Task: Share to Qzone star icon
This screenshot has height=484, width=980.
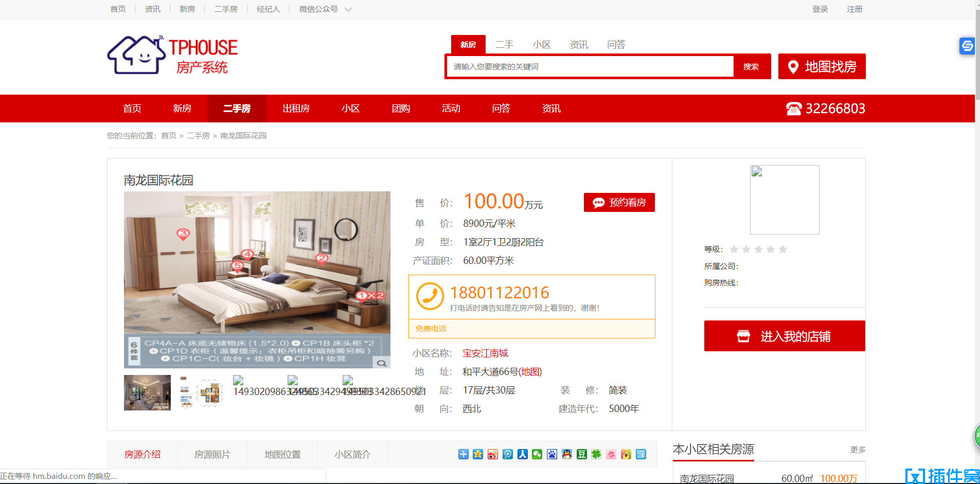Action: click(x=478, y=454)
